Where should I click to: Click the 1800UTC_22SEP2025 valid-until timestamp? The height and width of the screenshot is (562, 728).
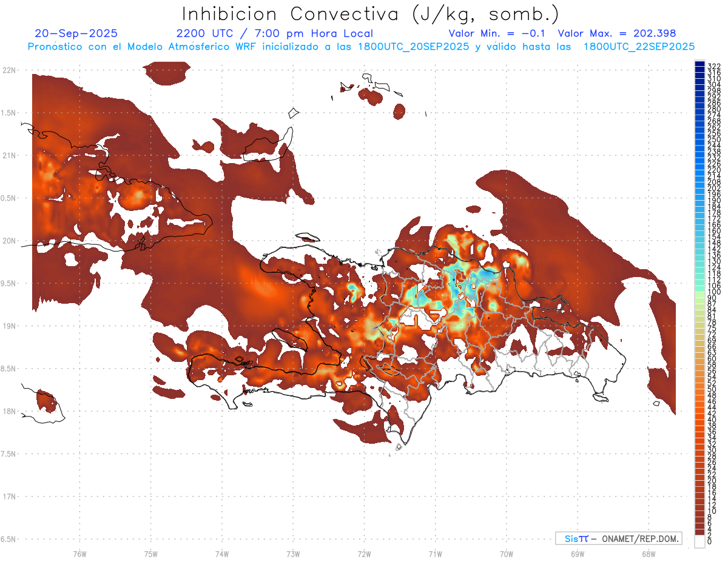click(x=639, y=46)
